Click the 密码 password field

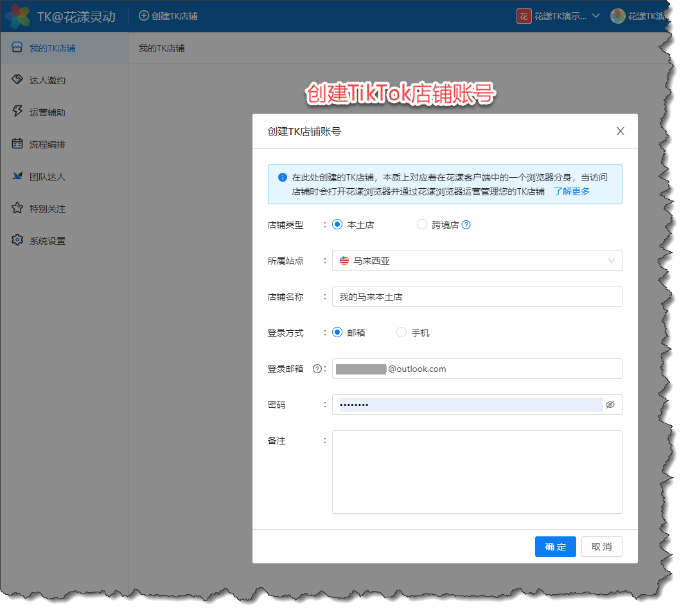pos(477,405)
